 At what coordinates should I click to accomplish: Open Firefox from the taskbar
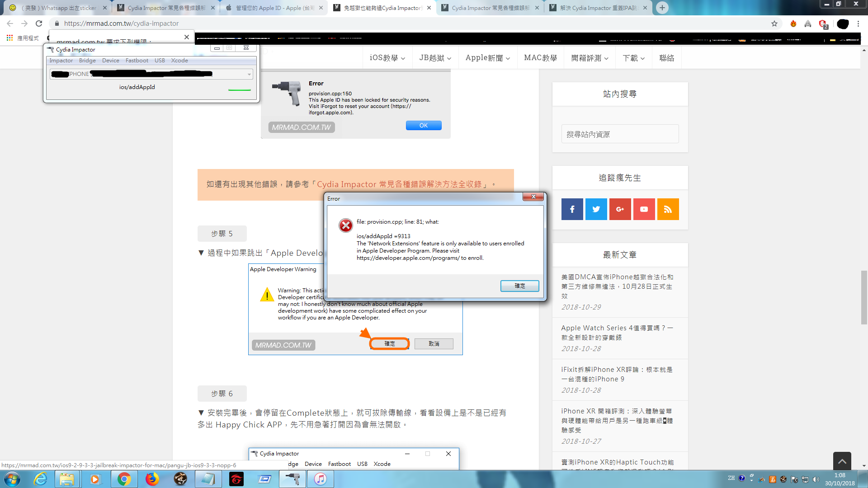point(152,479)
